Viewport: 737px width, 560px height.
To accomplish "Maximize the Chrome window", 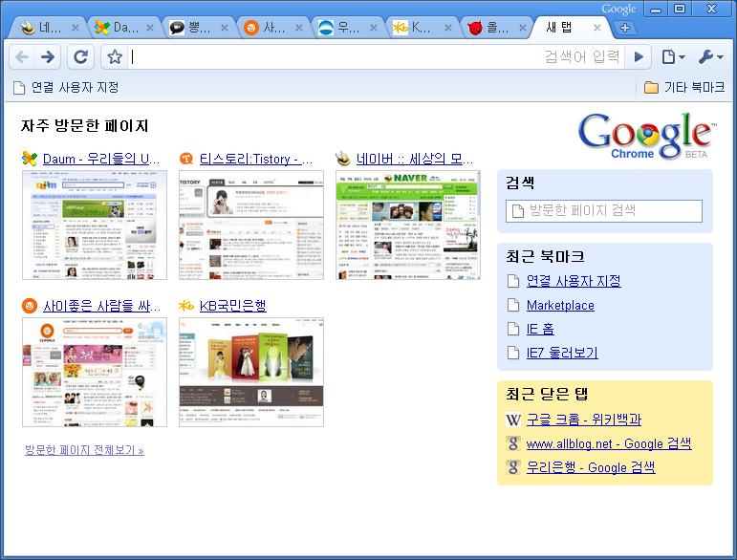I will 680,9.
